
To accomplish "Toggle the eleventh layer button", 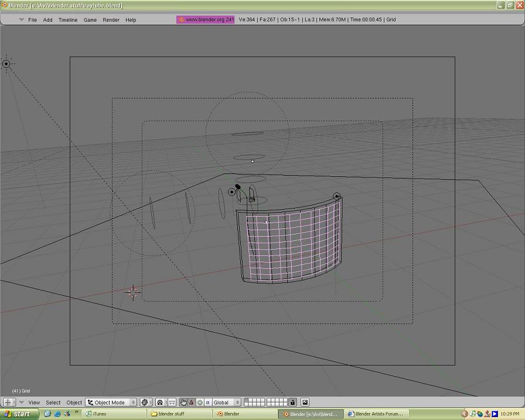I will 246,404.
